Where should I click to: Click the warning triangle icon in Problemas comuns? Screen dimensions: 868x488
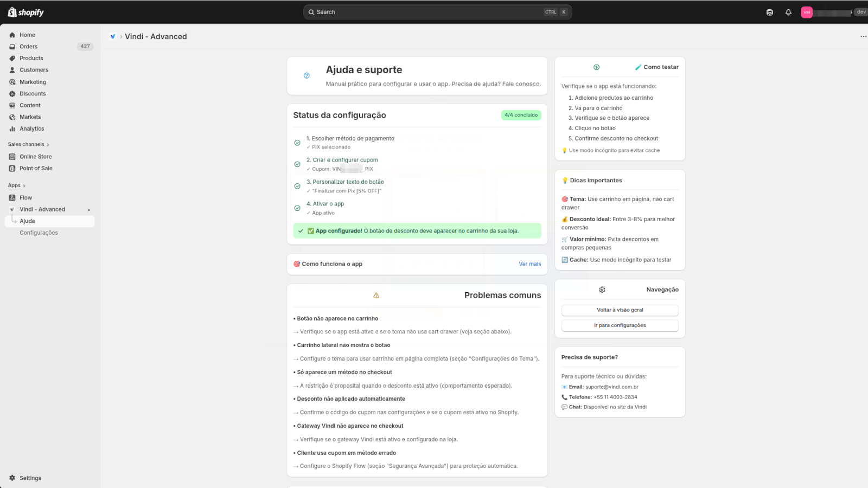(x=376, y=296)
